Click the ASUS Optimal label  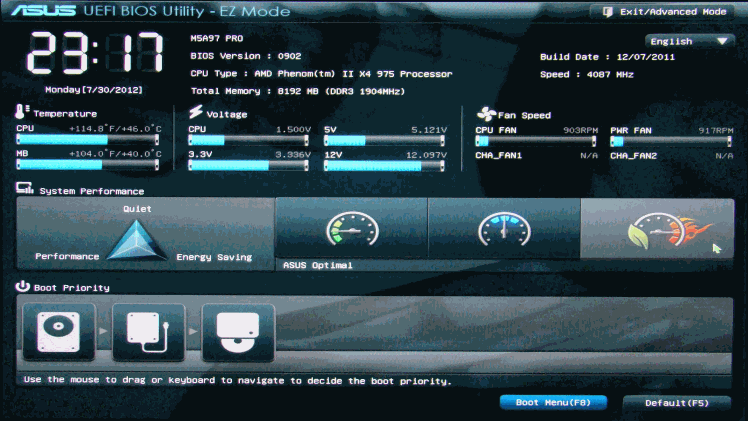tap(318, 265)
